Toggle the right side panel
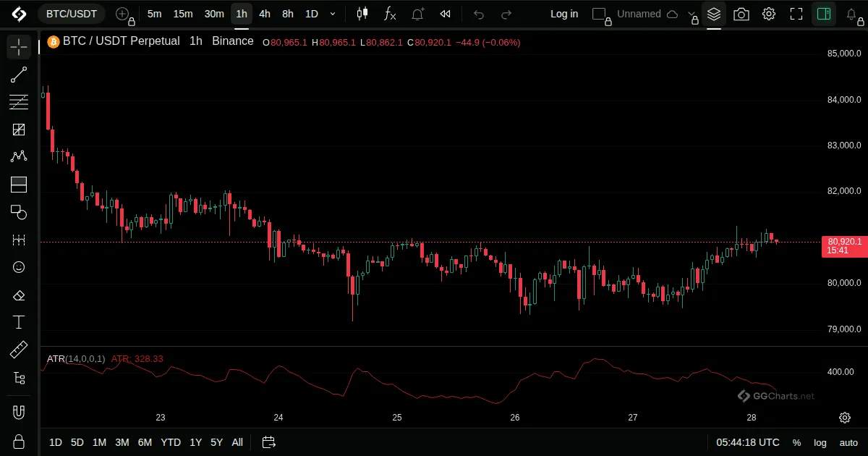Viewport: 868px width, 456px height. 823,14
